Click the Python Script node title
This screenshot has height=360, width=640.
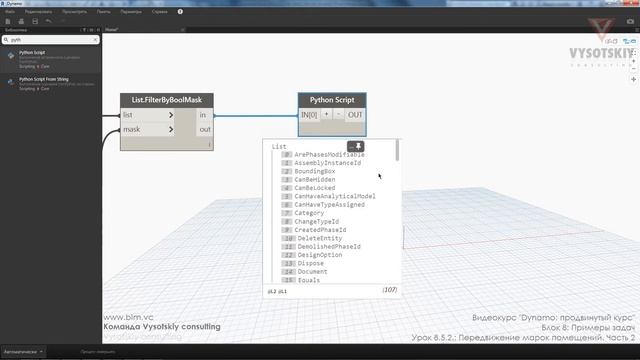[x=332, y=100]
